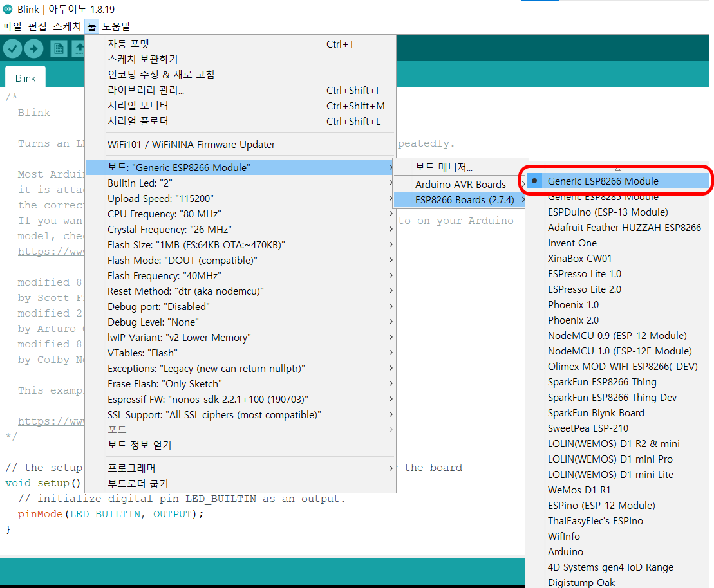
Task: Choose 보드 정보 얻기 entry
Action: pyautogui.click(x=240, y=445)
